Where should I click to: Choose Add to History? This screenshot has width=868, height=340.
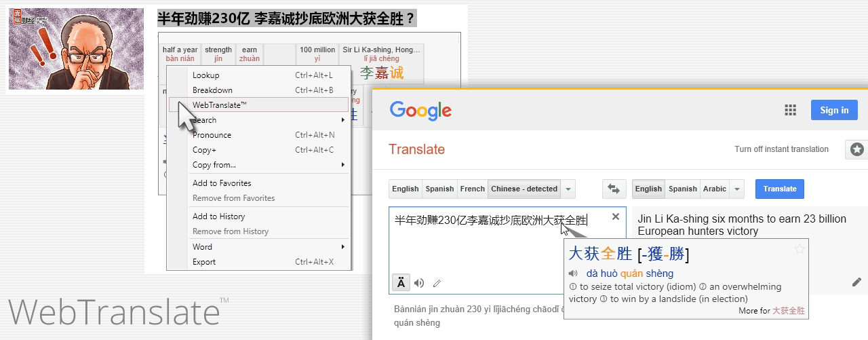[258, 216]
